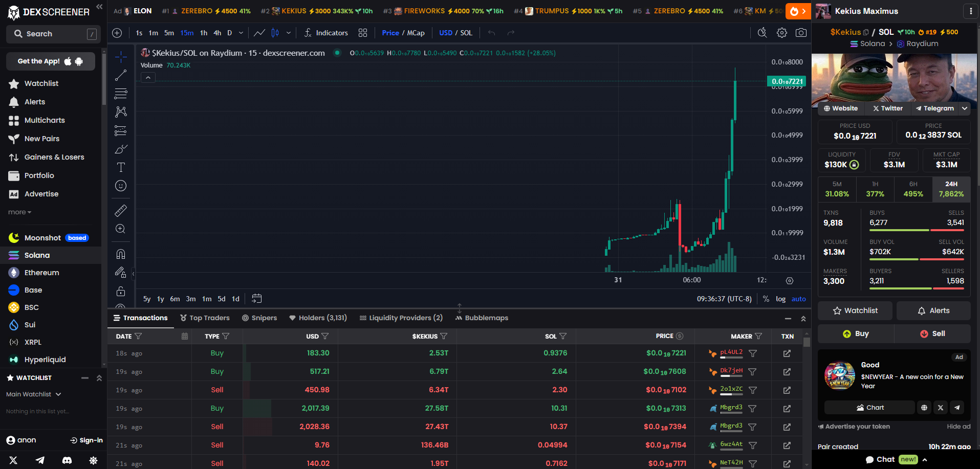Image resolution: width=980 pixels, height=469 pixels.
Task: Open the go-to-date calendar icon
Action: [x=257, y=298]
